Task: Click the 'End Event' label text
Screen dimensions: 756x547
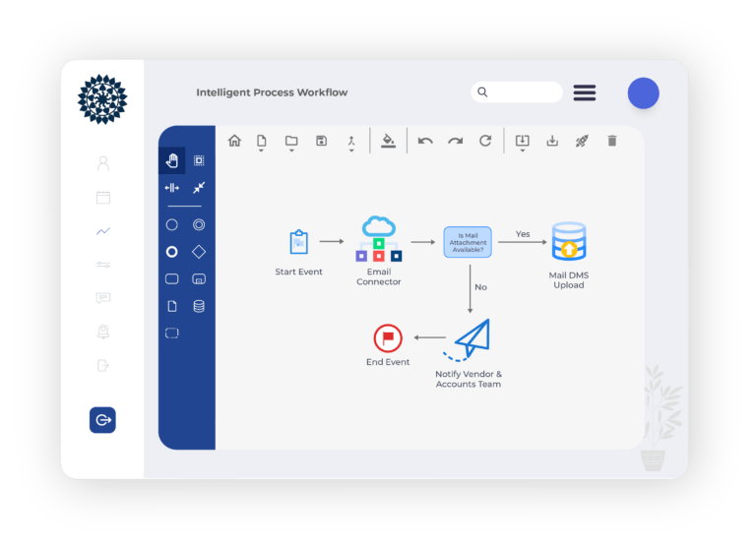Action: click(388, 362)
